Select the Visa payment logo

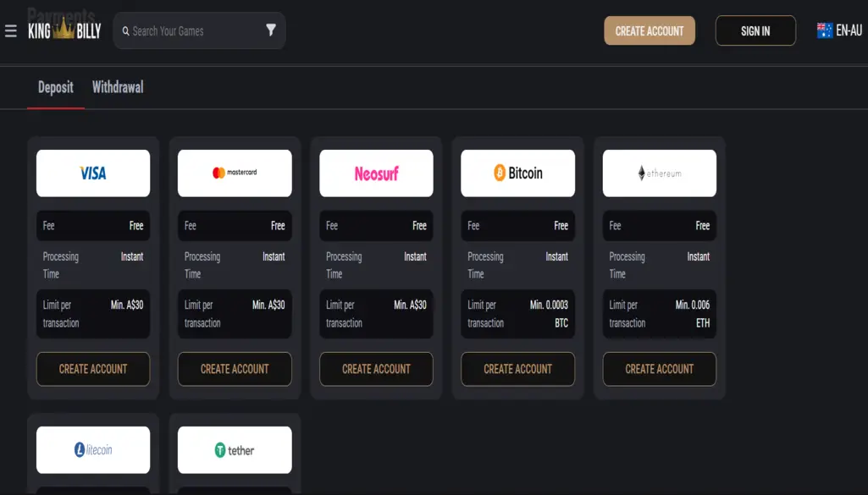(x=93, y=173)
